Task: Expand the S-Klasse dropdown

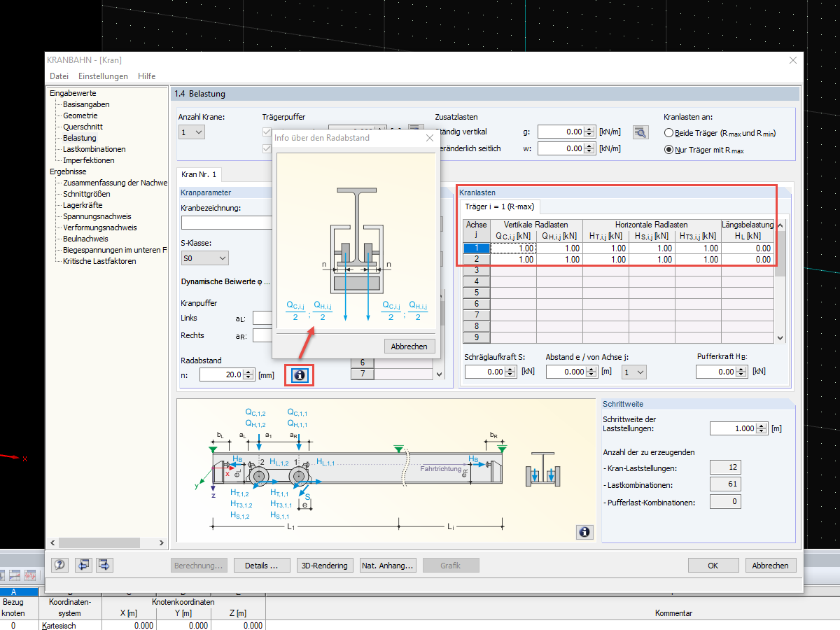Action: 204,258
